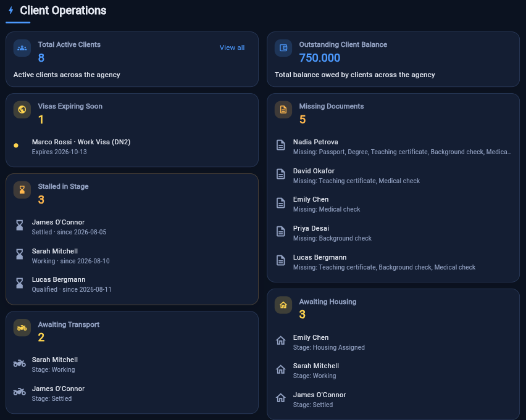The width and height of the screenshot is (526, 420).
Task: Click motorbike icon beside Sarah Mitchell Stage Working
Action: click(x=20, y=363)
